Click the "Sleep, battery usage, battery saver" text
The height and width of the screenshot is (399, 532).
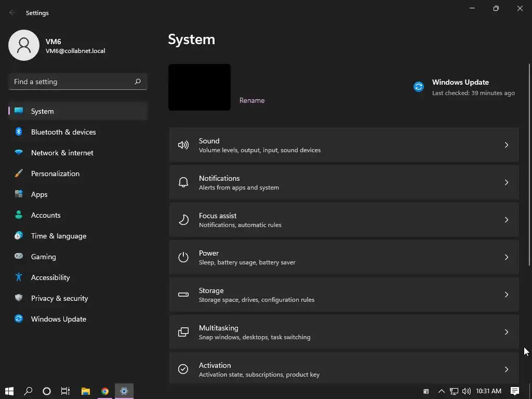247,262
